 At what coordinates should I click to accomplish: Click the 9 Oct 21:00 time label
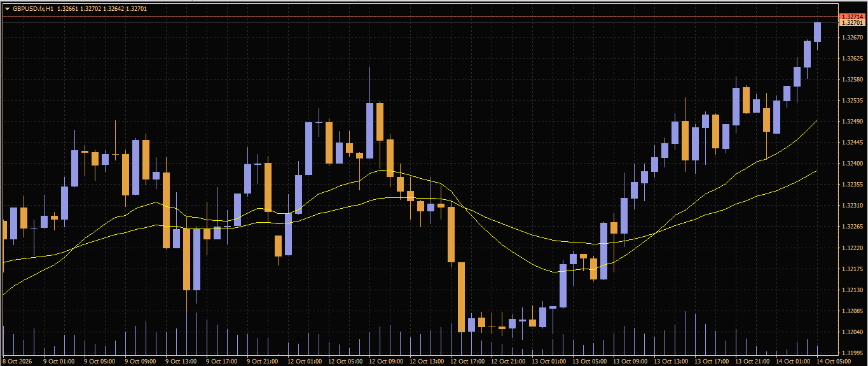pos(262,362)
